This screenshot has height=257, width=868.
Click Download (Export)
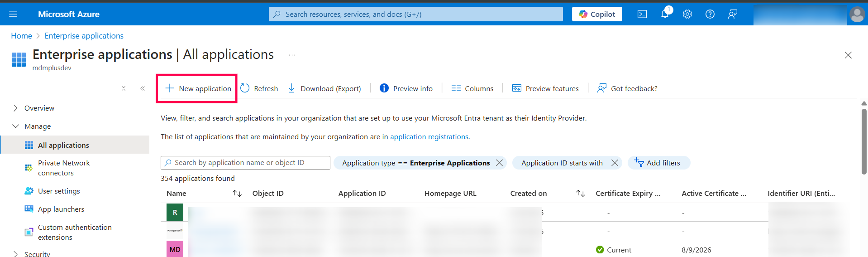(x=324, y=88)
